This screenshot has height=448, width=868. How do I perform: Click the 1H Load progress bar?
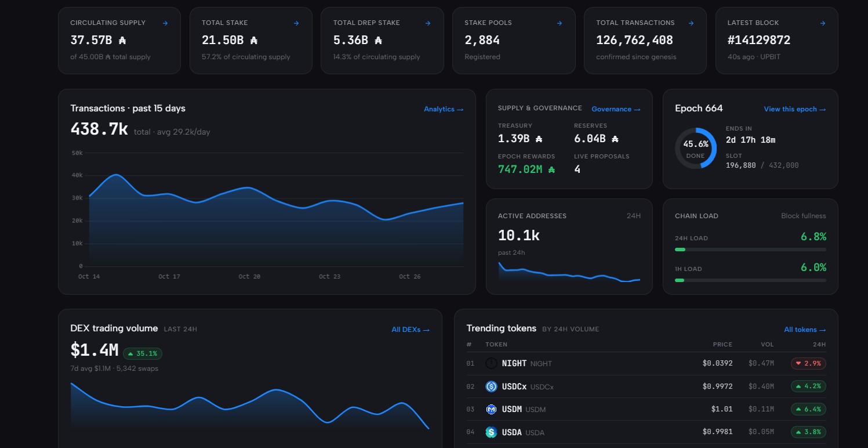tap(750, 280)
